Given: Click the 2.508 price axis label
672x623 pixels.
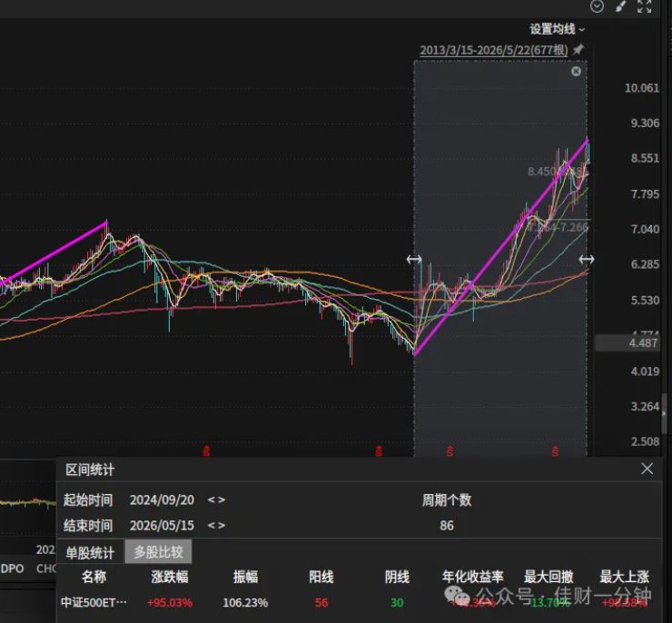Looking at the screenshot, I should pyautogui.click(x=645, y=441).
